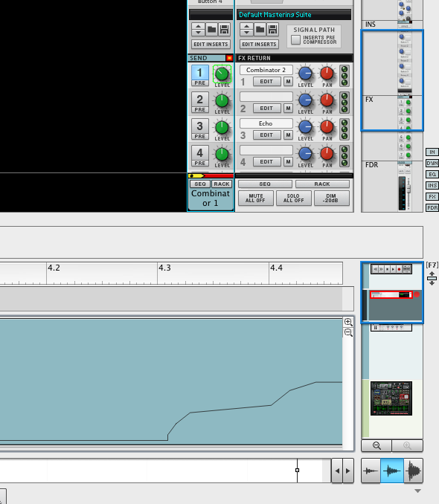Select the large waveform zoom mode
Image resolution: width=439 pixels, height=504 pixels.
point(413,471)
